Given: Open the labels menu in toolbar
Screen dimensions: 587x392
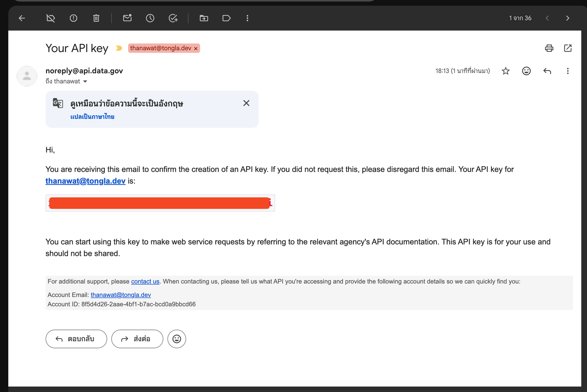Looking at the screenshot, I should tap(226, 18).
